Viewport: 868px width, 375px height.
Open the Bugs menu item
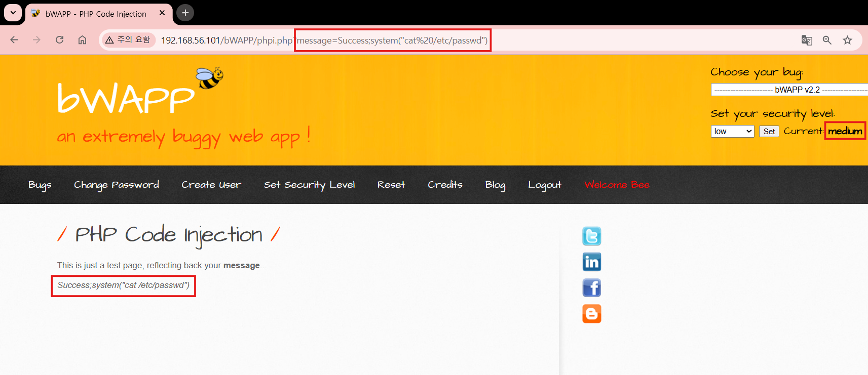pyautogui.click(x=40, y=185)
